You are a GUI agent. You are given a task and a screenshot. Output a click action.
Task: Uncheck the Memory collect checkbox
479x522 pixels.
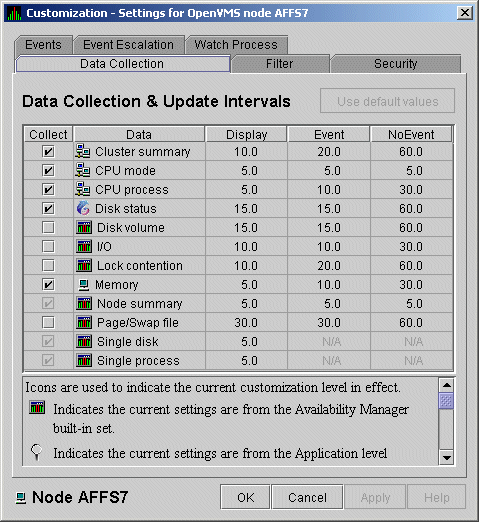coord(48,285)
